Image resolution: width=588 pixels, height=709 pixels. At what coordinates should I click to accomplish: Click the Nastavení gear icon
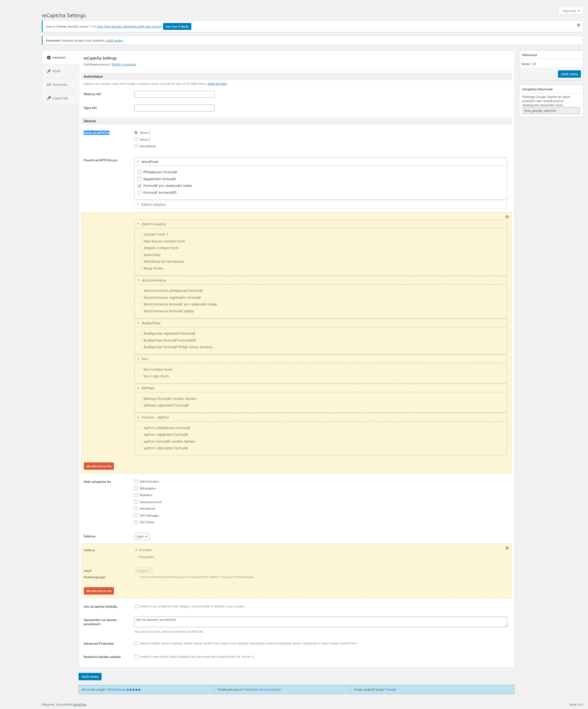[49, 58]
